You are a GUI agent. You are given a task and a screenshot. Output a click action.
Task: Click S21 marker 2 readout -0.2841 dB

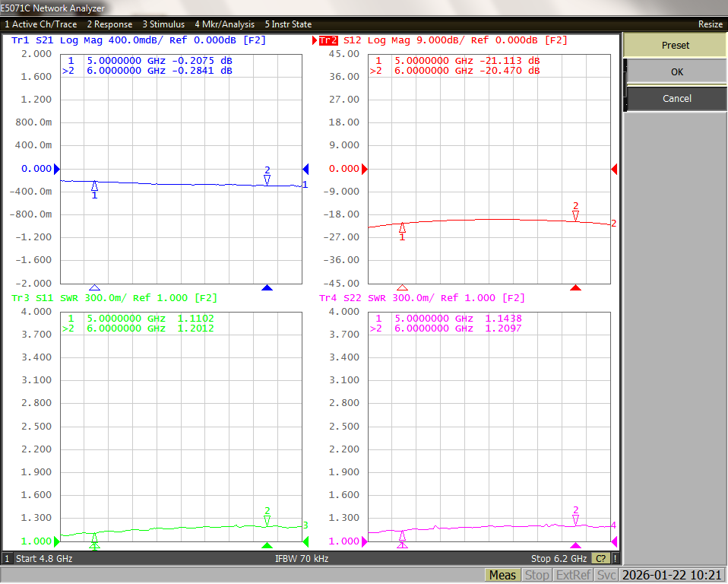point(202,71)
